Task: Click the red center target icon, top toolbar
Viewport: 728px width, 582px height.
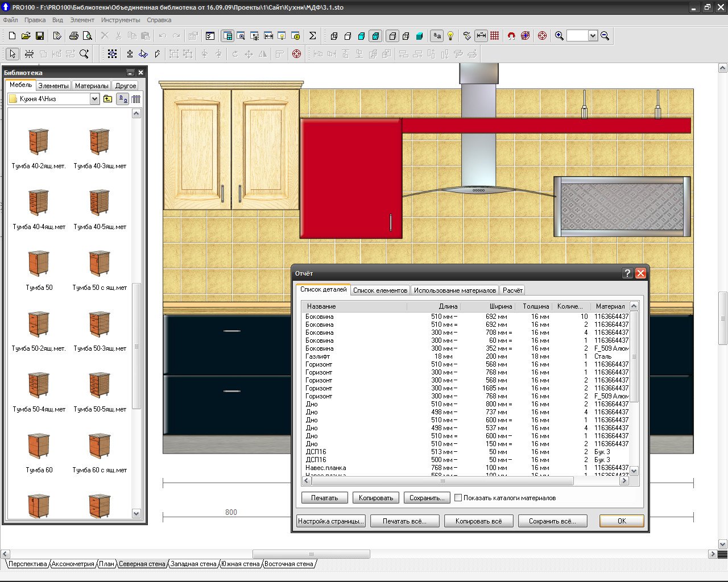Action: [x=542, y=36]
